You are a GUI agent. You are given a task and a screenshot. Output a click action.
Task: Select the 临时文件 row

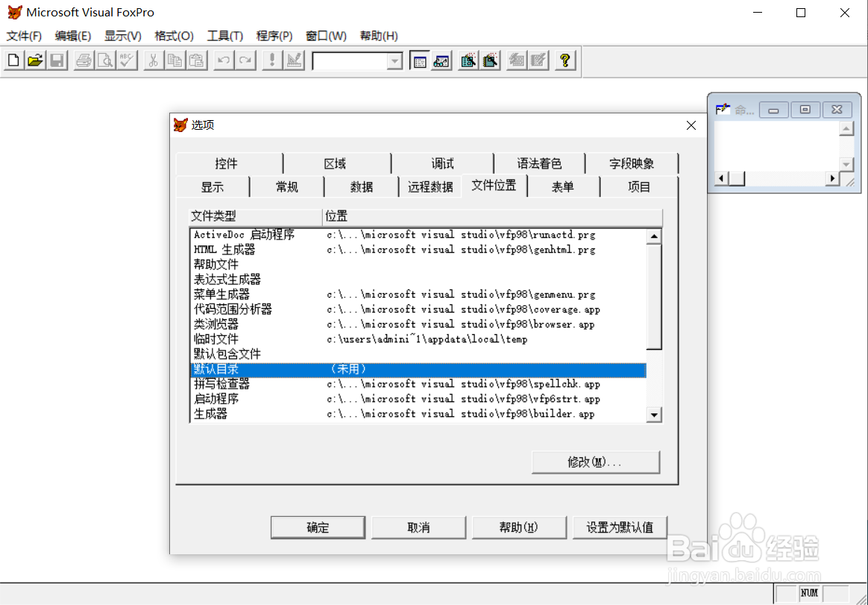[x=418, y=339]
